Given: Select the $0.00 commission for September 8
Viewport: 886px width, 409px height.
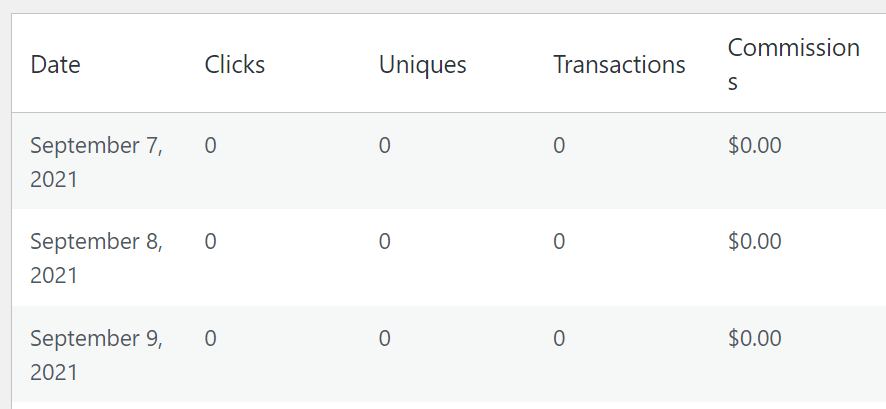Looking at the screenshot, I should [754, 242].
